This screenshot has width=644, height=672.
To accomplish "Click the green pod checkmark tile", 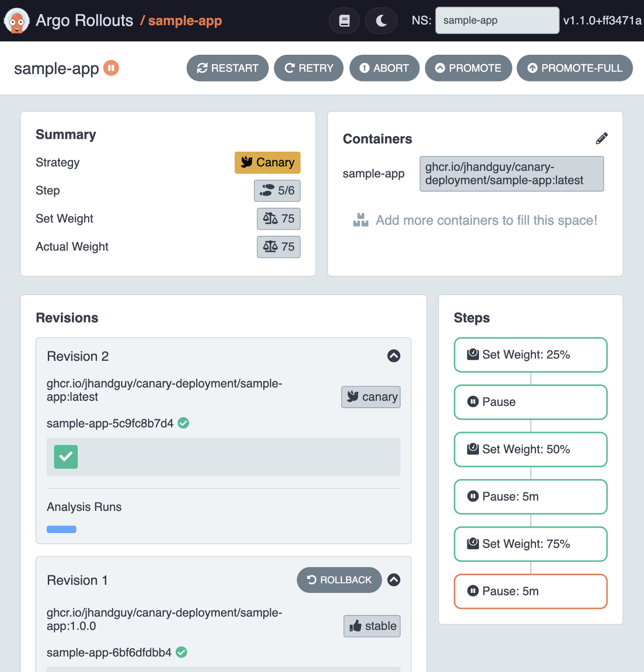I will 66,457.
